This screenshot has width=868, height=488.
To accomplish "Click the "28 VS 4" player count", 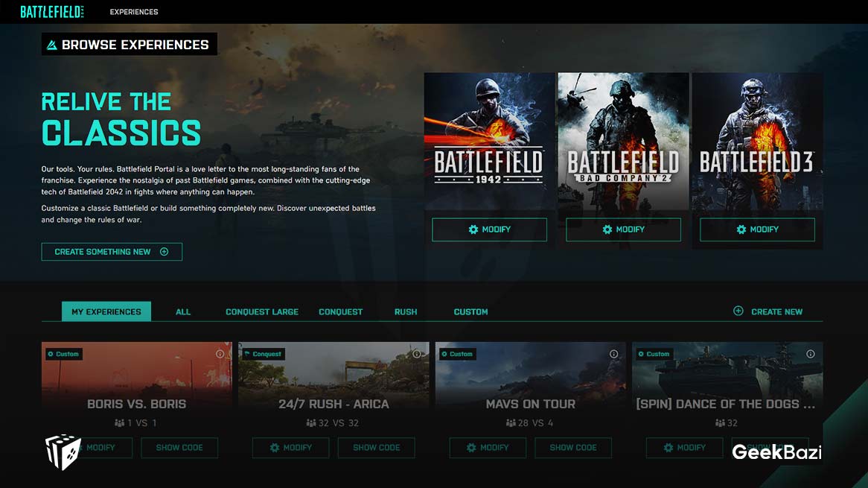I will click(530, 423).
